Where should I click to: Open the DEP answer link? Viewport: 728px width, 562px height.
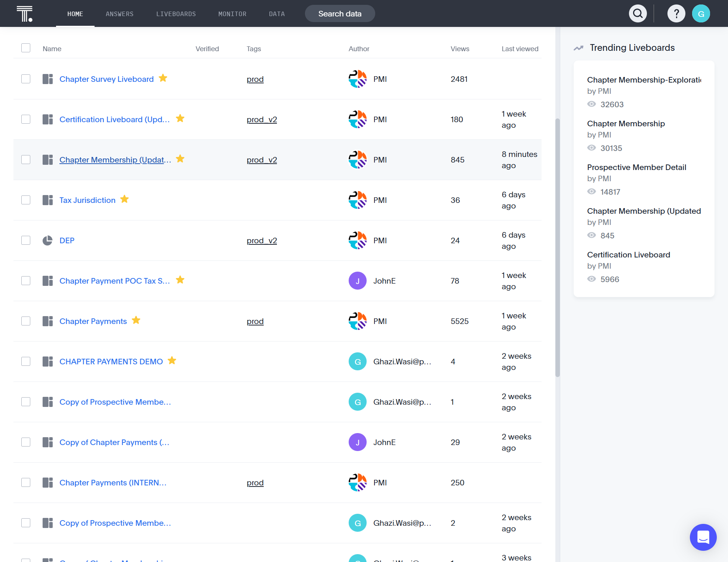[67, 241]
